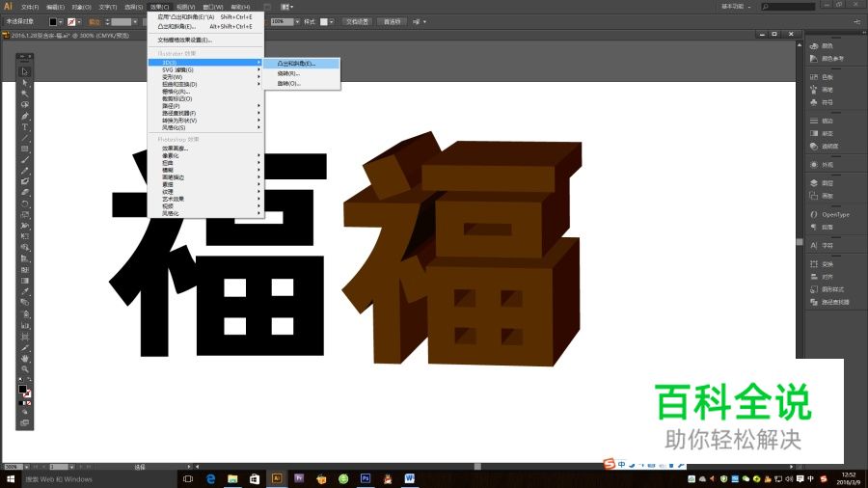Select the Line Segment tool
The height and width of the screenshot is (488, 868).
[x=25, y=138]
